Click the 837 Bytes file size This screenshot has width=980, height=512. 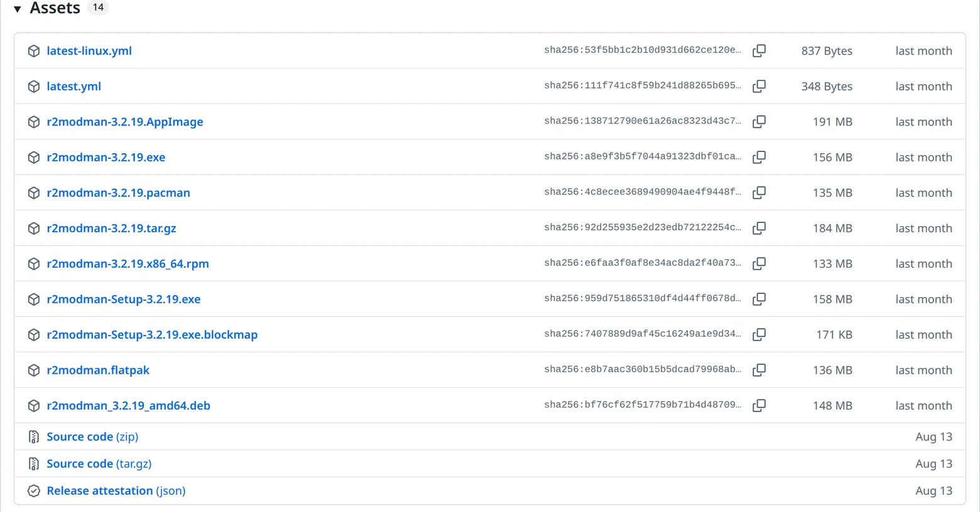click(x=827, y=51)
